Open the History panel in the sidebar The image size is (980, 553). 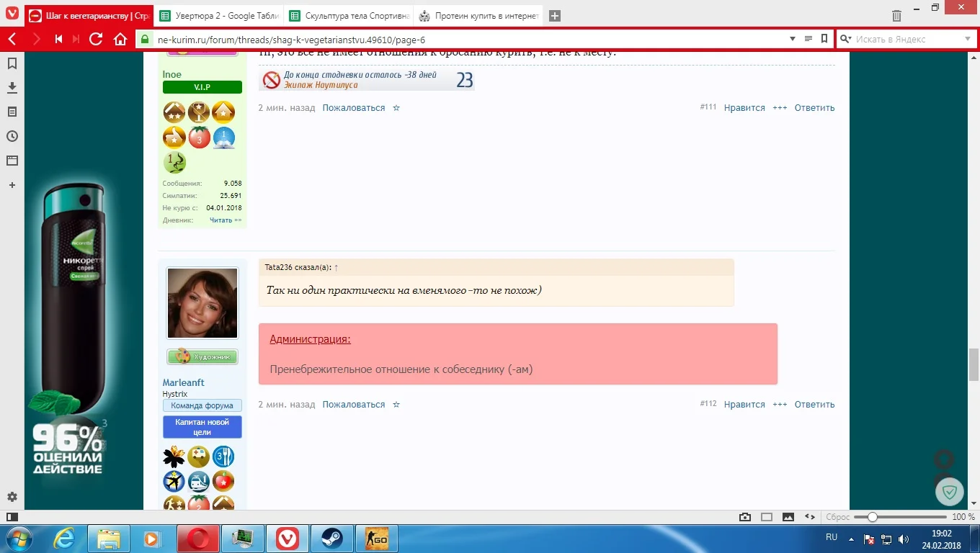pos(12,136)
